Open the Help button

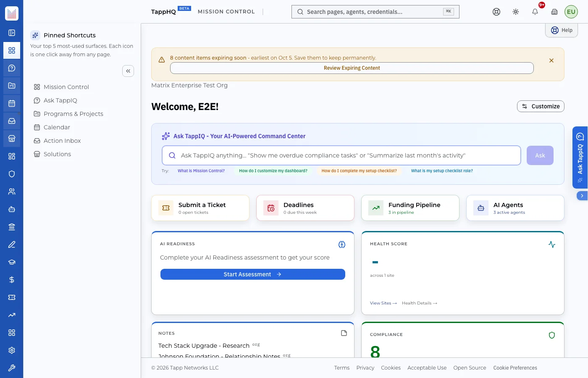pyautogui.click(x=562, y=30)
